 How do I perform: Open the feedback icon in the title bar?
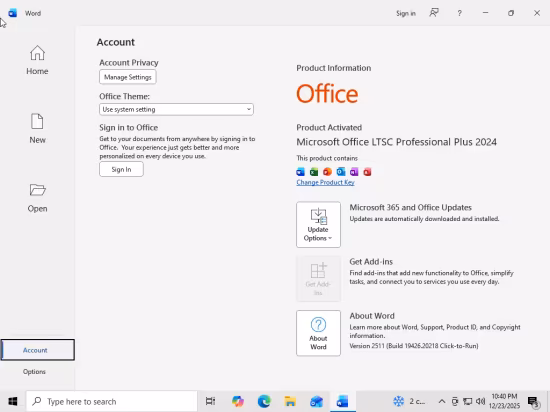[434, 13]
